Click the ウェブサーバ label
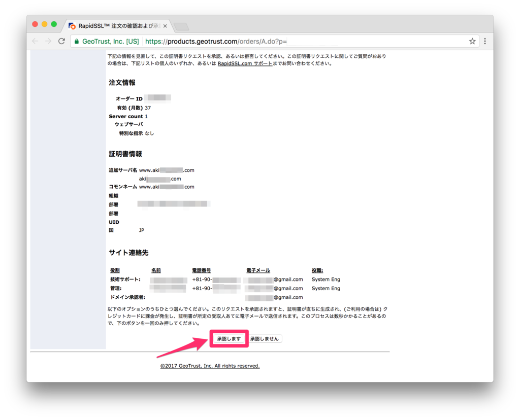The image size is (520, 420). pos(128,124)
